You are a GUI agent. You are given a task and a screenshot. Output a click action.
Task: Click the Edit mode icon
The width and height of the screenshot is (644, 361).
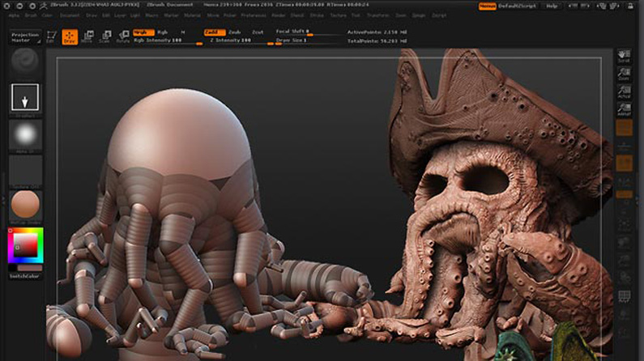pyautogui.click(x=52, y=37)
